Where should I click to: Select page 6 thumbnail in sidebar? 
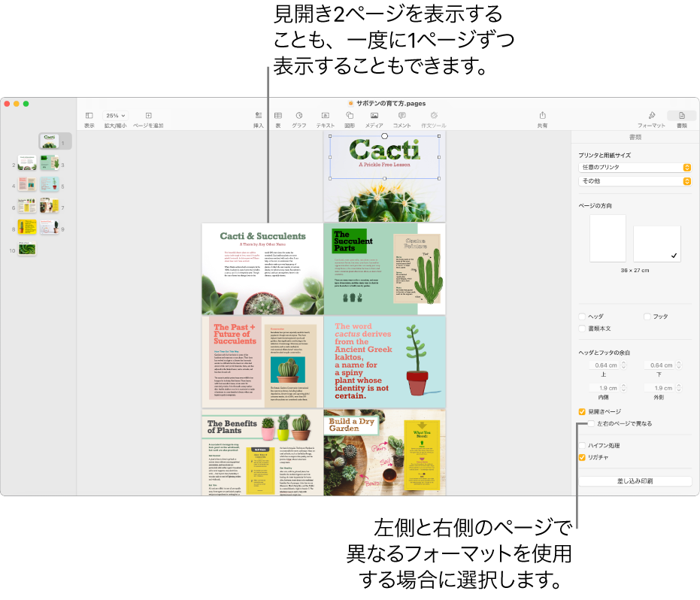coord(27,206)
